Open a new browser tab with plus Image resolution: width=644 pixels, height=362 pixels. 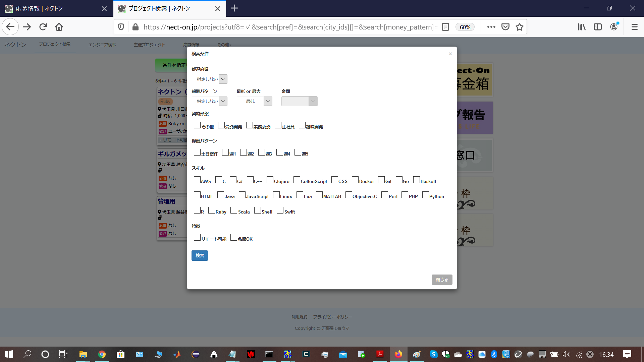click(234, 8)
